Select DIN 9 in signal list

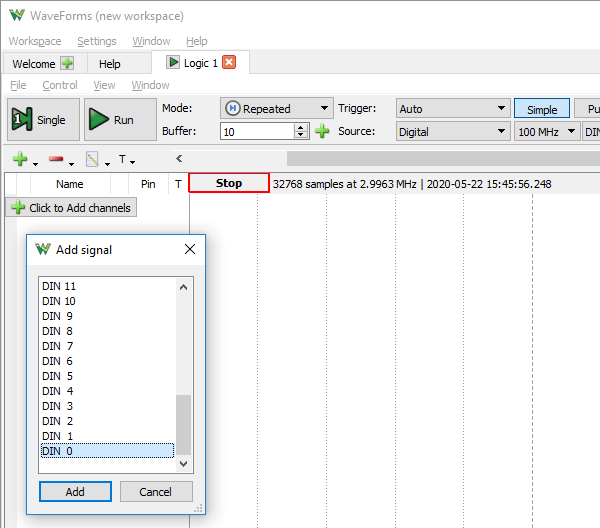click(108, 316)
